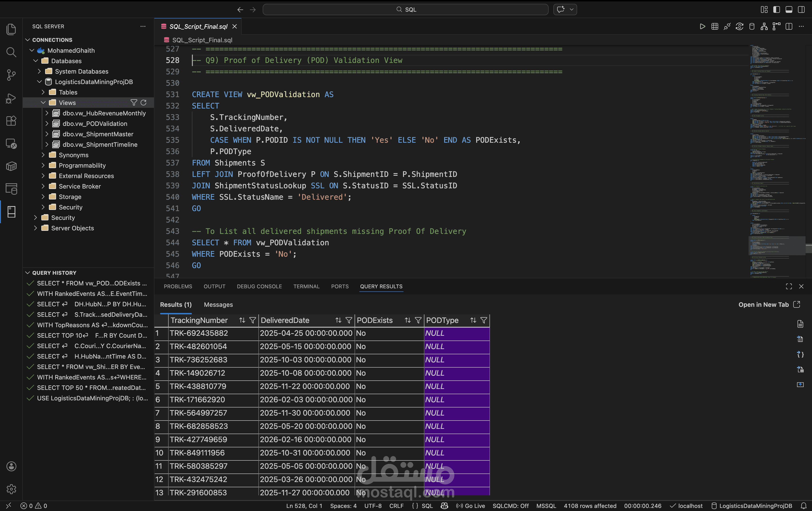This screenshot has width=812, height=511.
Task: Collapse the MohamedGhaith server node
Action: click(x=32, y=50)
